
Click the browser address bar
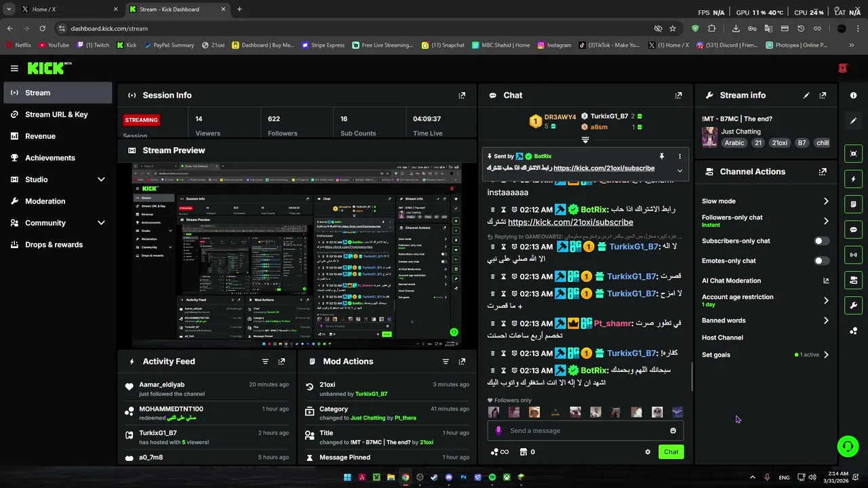coord(353,28)
